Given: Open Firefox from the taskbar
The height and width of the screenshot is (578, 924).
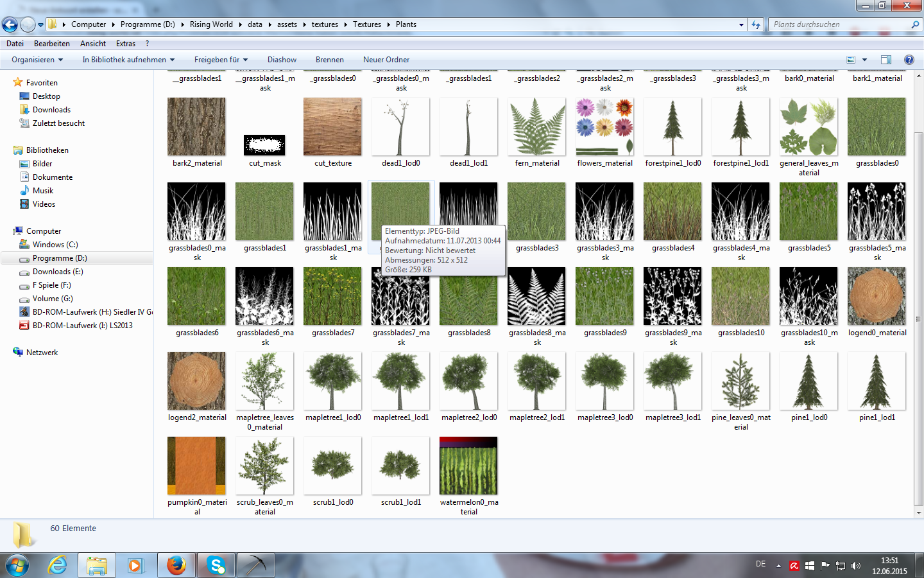Looking at the screenshot, I should point(176,565).
